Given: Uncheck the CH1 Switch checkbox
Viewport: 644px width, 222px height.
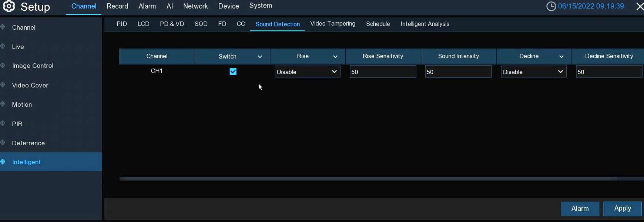Looking at the screenshot, I should (x=233, y=72).
